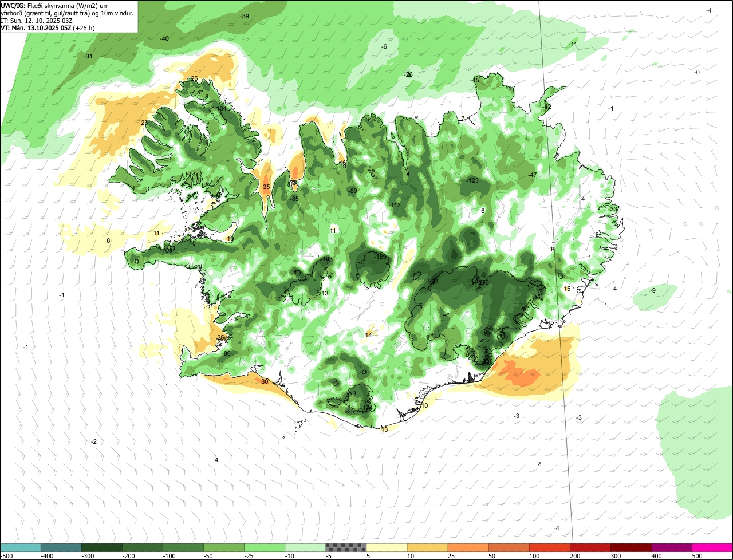The width and height of the screenshot is (733, 560).
Task: Click the '-86' value on the map
Action: 226,353
